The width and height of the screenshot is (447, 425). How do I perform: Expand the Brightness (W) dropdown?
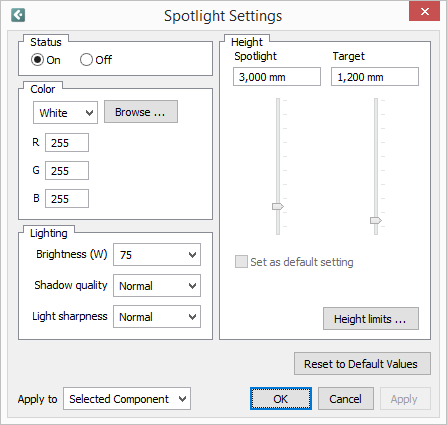(x=157, y=255)
